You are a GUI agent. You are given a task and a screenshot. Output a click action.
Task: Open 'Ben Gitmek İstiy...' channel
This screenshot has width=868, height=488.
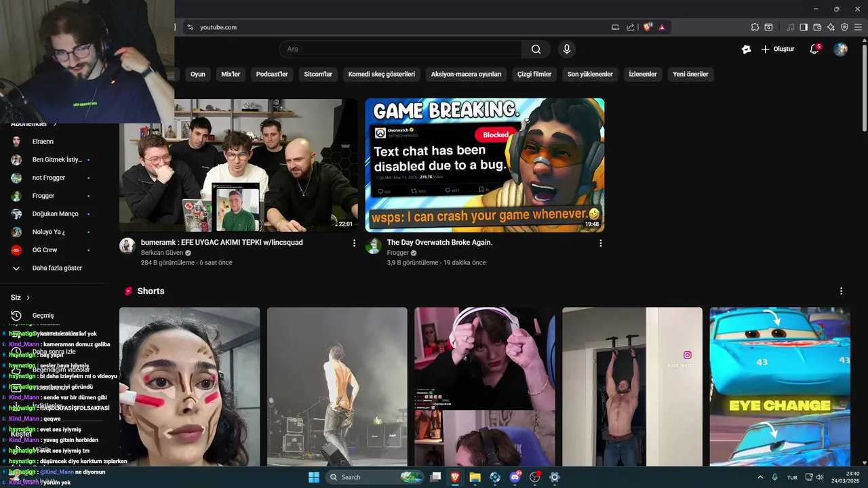[x=57, y=159]
